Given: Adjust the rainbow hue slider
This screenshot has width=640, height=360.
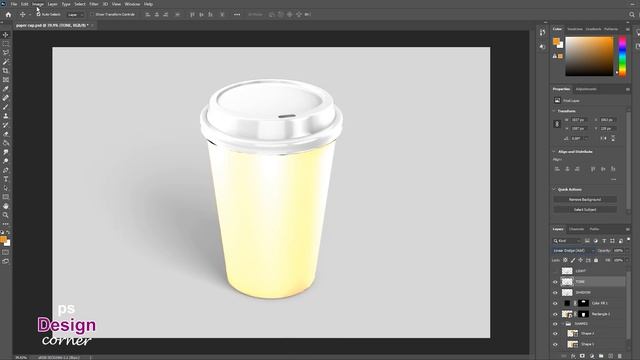Looking at the screenshot, I should click(622, 56).
